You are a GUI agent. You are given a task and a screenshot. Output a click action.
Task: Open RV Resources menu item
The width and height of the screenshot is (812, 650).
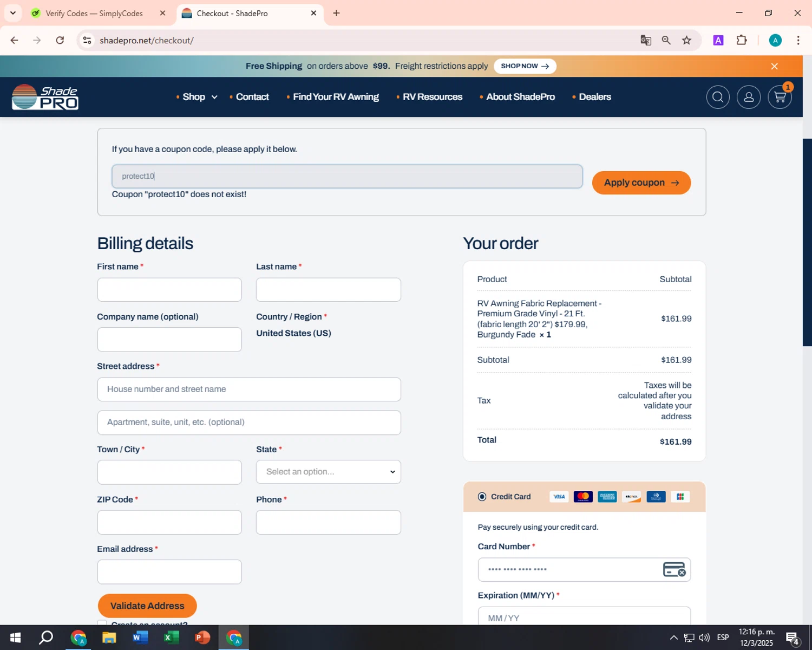coord(433,97)
